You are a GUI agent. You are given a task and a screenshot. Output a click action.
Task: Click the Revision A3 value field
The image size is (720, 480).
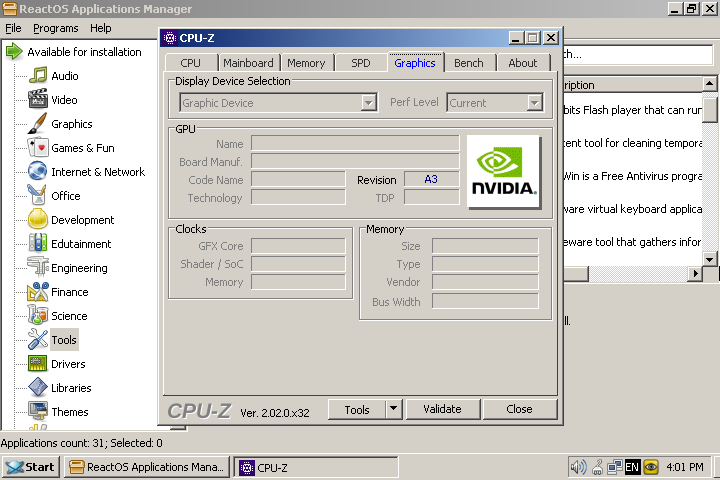pyautogui.click(x=432, y=179)
